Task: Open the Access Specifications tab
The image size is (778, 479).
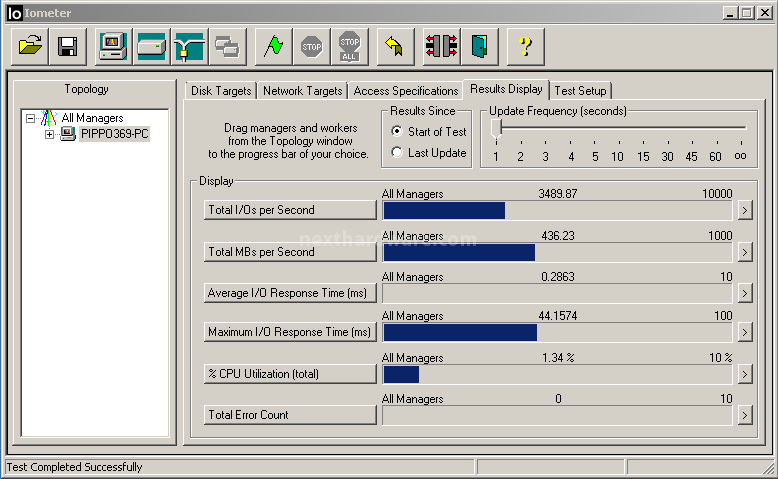Action: [x=405, y=91]
